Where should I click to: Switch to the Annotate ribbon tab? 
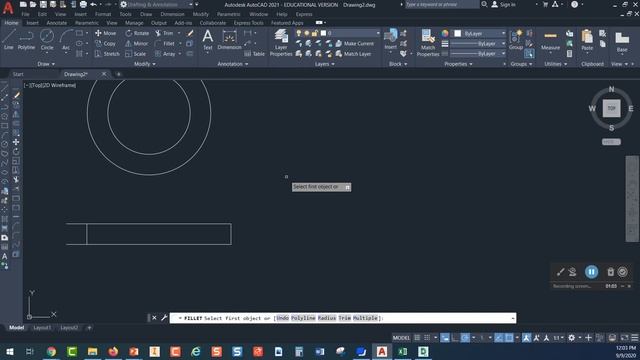tap(57, 23)
